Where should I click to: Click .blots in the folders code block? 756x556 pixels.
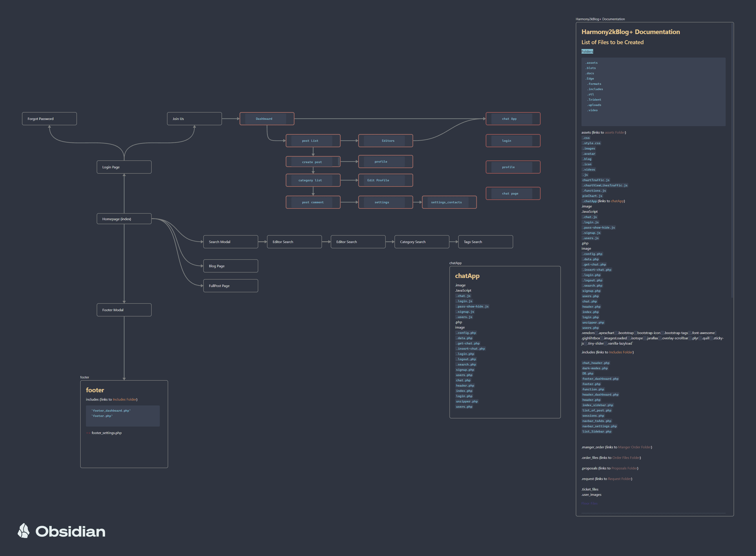590,68
